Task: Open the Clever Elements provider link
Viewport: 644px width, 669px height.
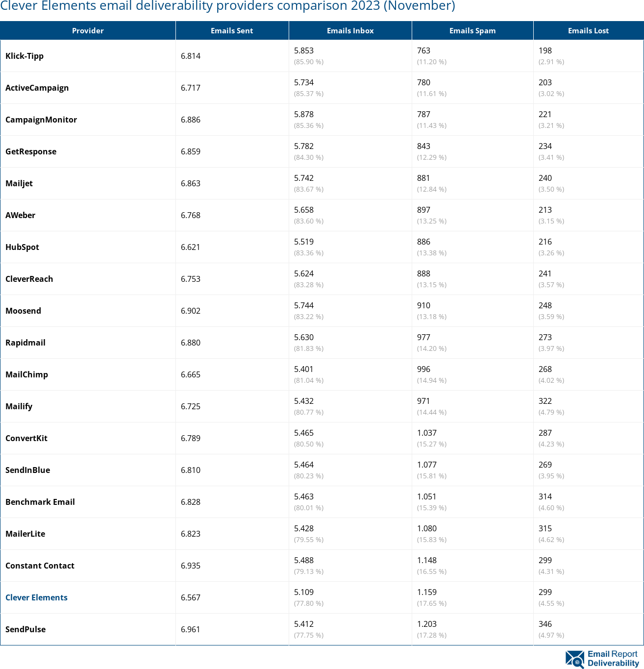Action: coord(36,597)
